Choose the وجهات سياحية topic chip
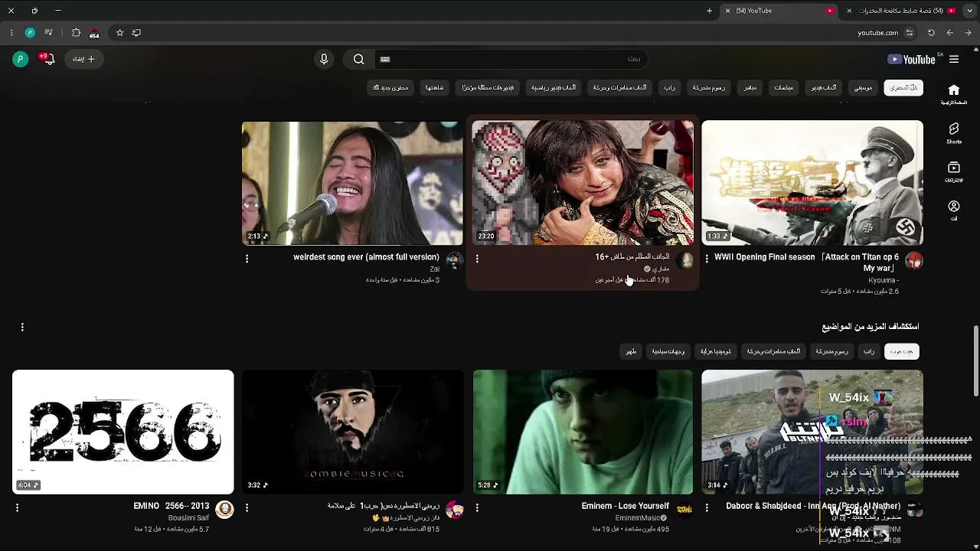 pyautogui.click(x=668, y=351)
